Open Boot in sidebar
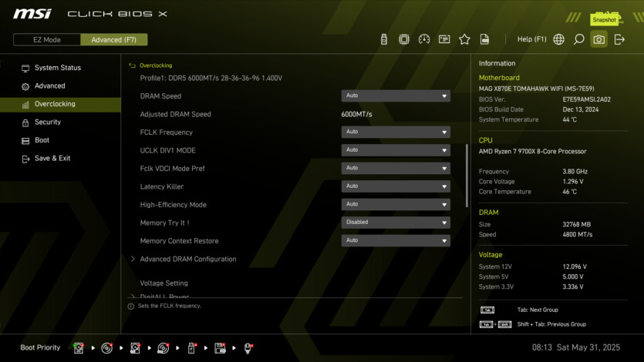 point(60,140)
